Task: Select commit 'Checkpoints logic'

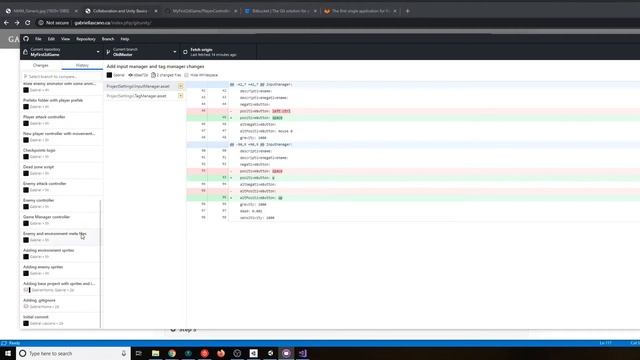Action: pos(60,153)
